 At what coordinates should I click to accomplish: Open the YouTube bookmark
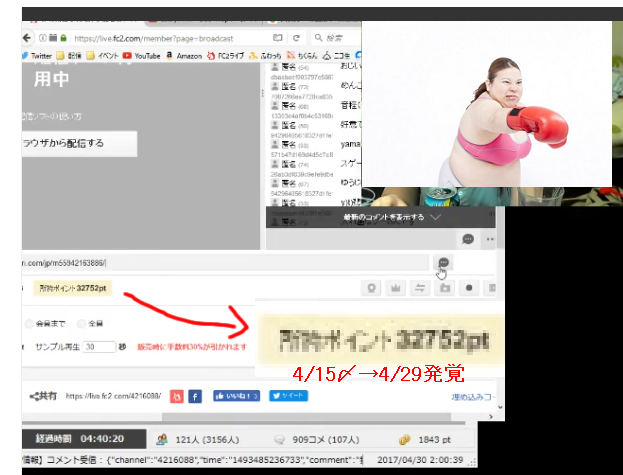142,56
